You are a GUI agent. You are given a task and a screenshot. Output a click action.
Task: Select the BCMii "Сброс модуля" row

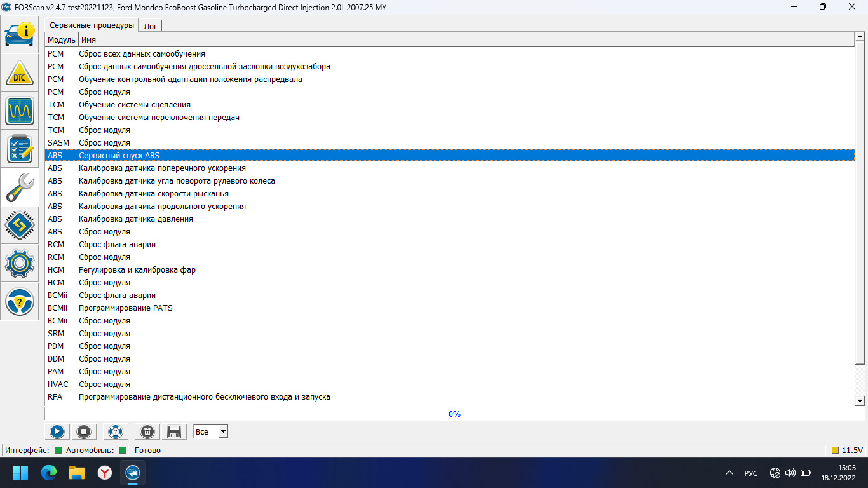[x=450, y=321]
